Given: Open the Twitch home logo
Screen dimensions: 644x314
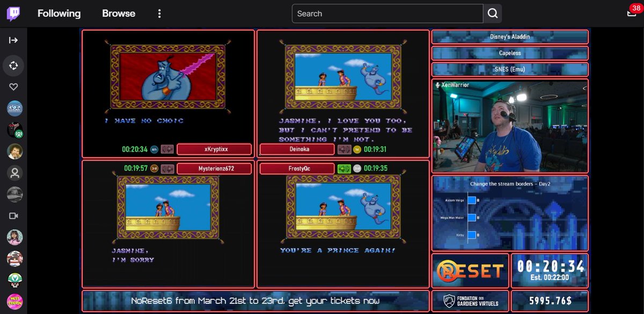Looking at the screenshot, I should 14,13.
